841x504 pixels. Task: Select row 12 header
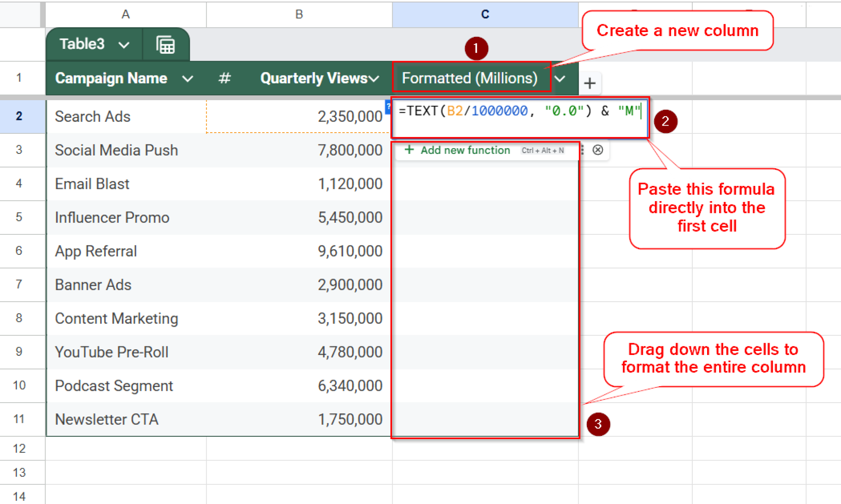[19, 448]
